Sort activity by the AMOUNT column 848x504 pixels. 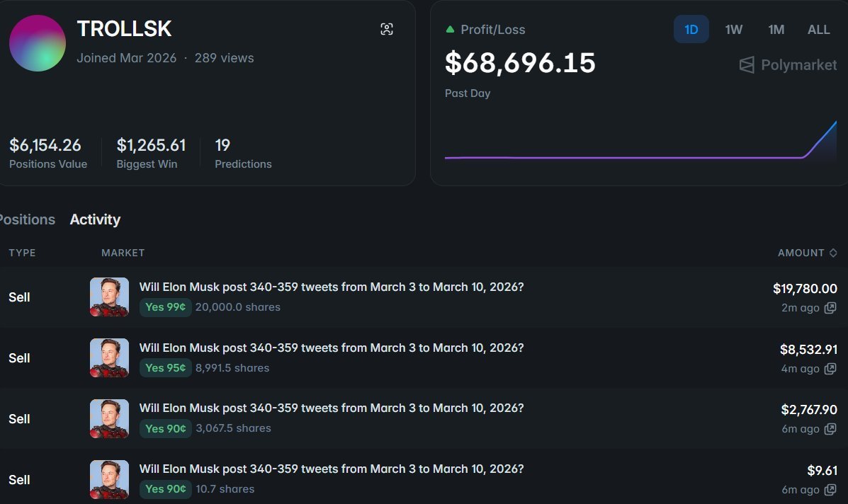(x=801, y=253)
